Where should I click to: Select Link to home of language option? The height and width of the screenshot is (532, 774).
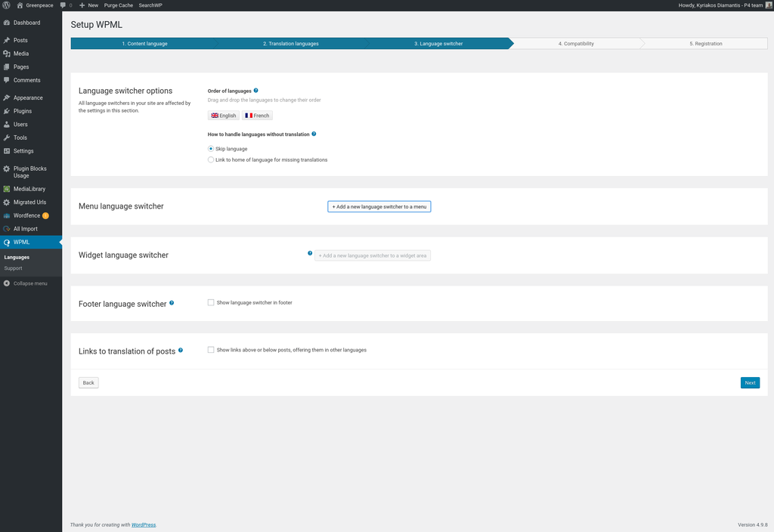pos(211,160)
